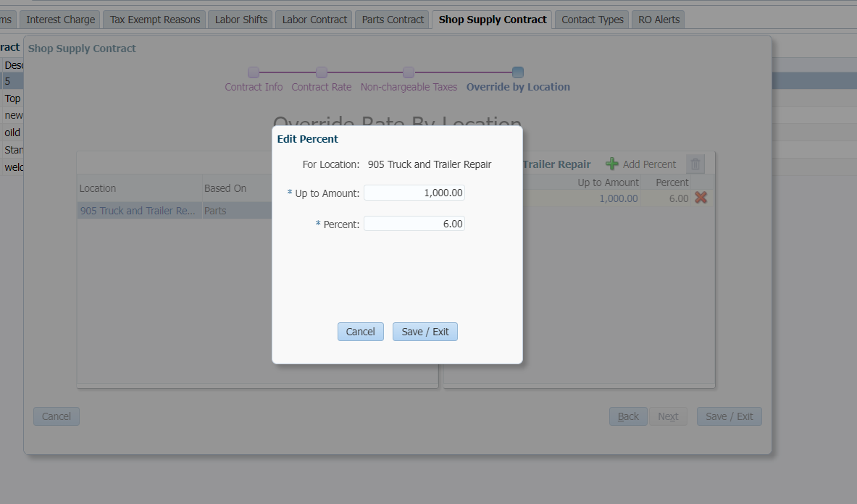Click the Up to Amount input field
The height and width of the screenshot is (504, 857).
(414, 193)
